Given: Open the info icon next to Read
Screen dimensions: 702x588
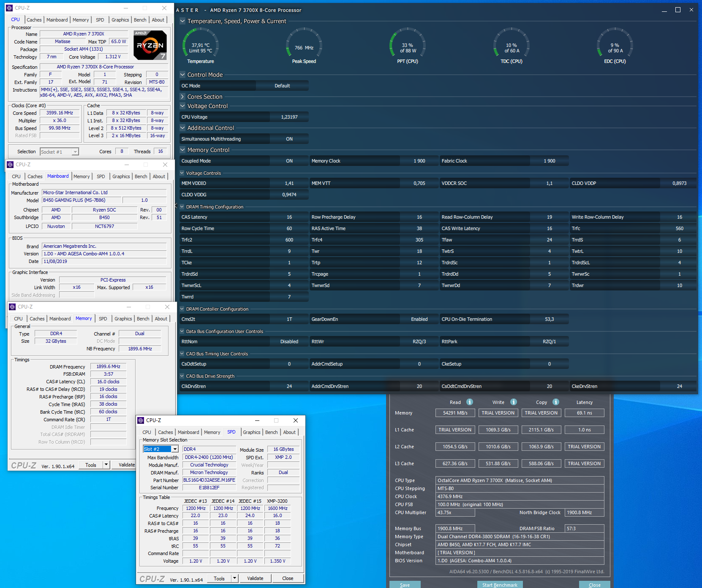Looking at the screenshot, I should [470, 402].
